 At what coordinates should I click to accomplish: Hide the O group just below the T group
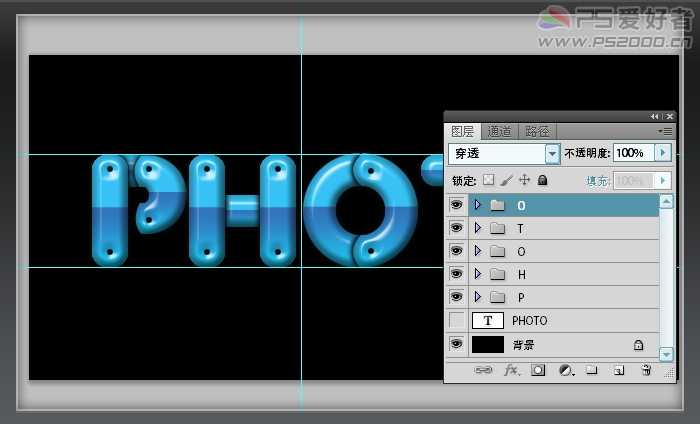pyautogui.click(x=456, y=250)
